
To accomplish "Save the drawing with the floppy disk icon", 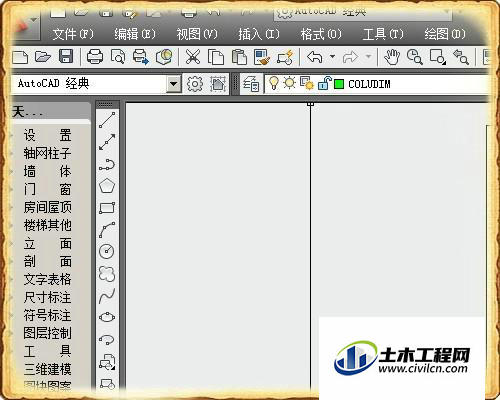I will point(66,57).
